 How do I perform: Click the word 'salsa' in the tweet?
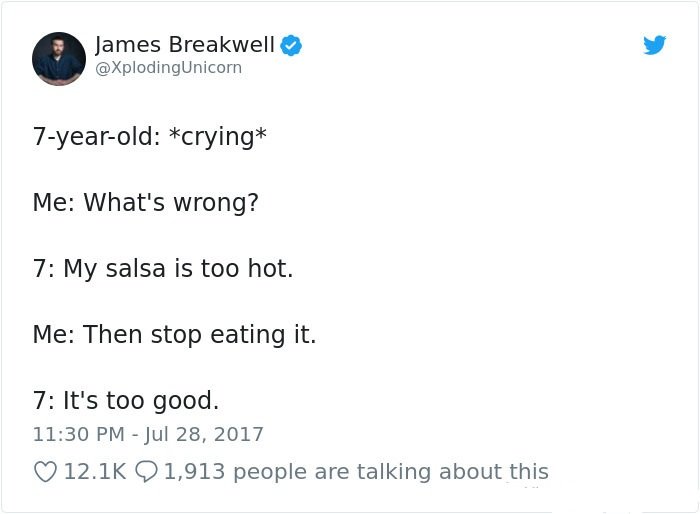click(136, 268)
